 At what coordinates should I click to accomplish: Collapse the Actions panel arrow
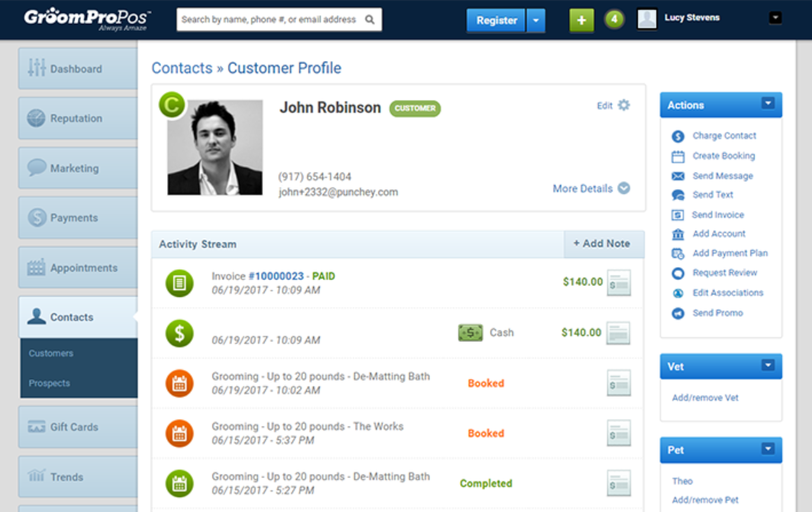pos(768,104)
